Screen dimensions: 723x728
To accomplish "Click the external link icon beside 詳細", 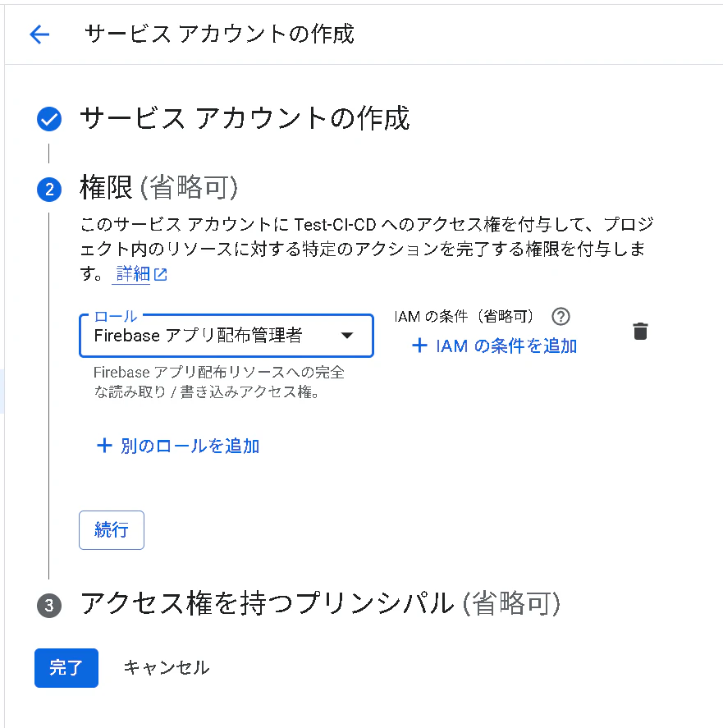I will [x=160, y=274].
